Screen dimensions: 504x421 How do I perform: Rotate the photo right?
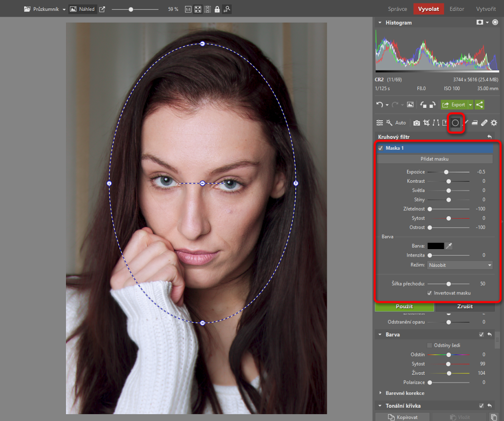[433, 104]
